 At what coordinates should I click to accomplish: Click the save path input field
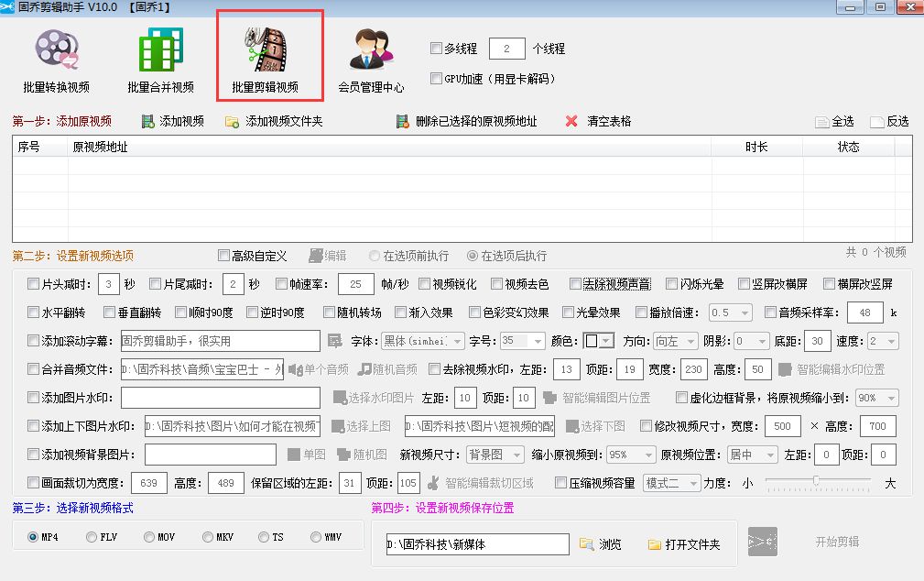[478, 542]
